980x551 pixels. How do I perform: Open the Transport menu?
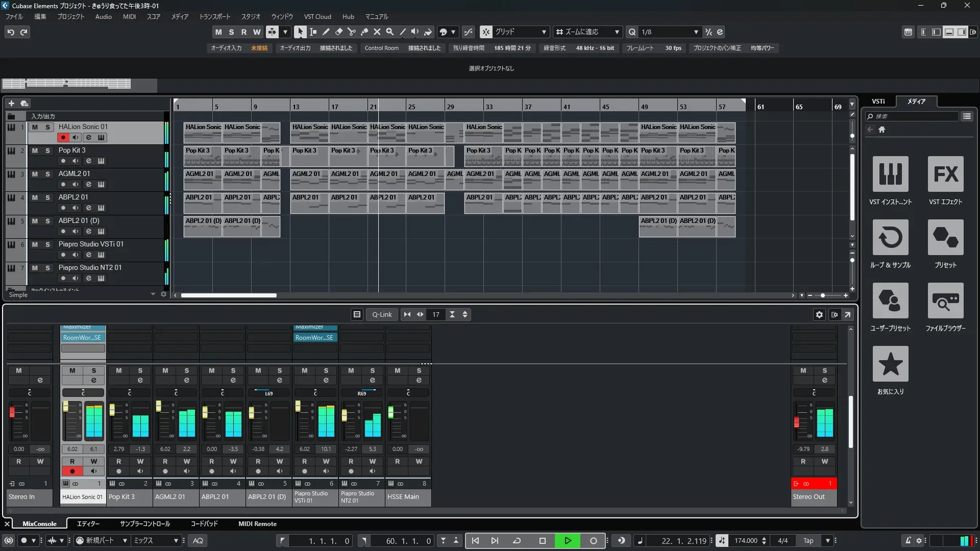214,16
